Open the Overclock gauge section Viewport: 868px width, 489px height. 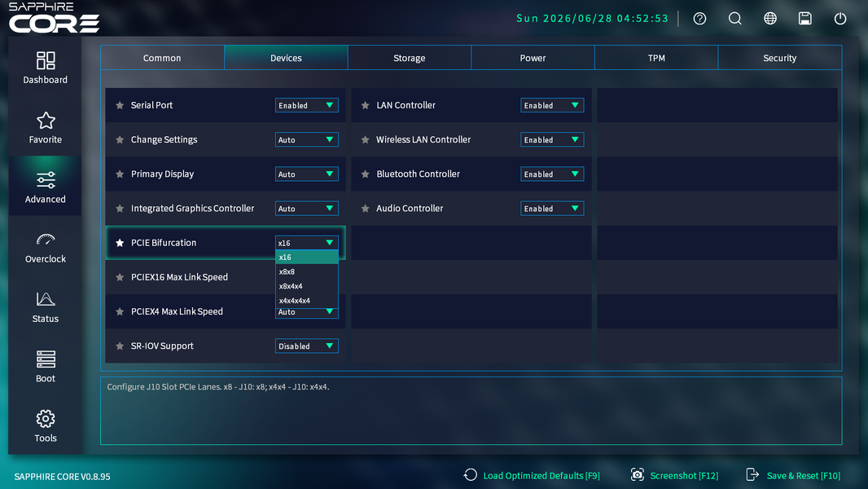46,247
